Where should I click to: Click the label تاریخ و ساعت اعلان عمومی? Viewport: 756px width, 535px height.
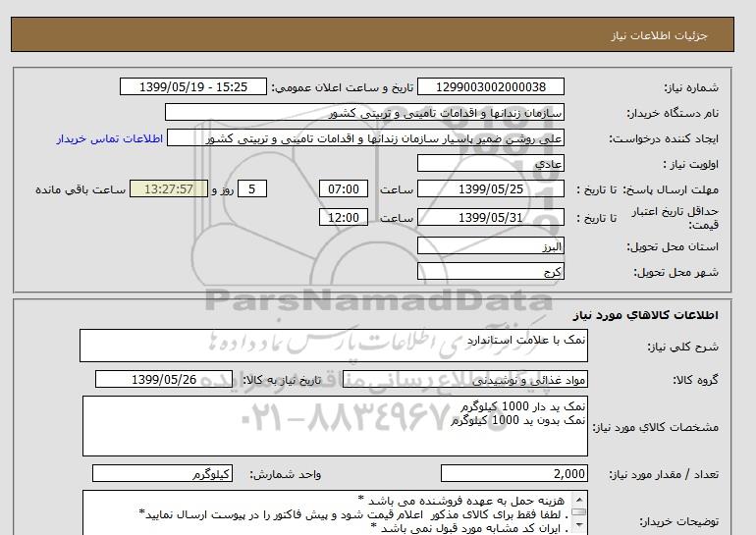(343, 87)
